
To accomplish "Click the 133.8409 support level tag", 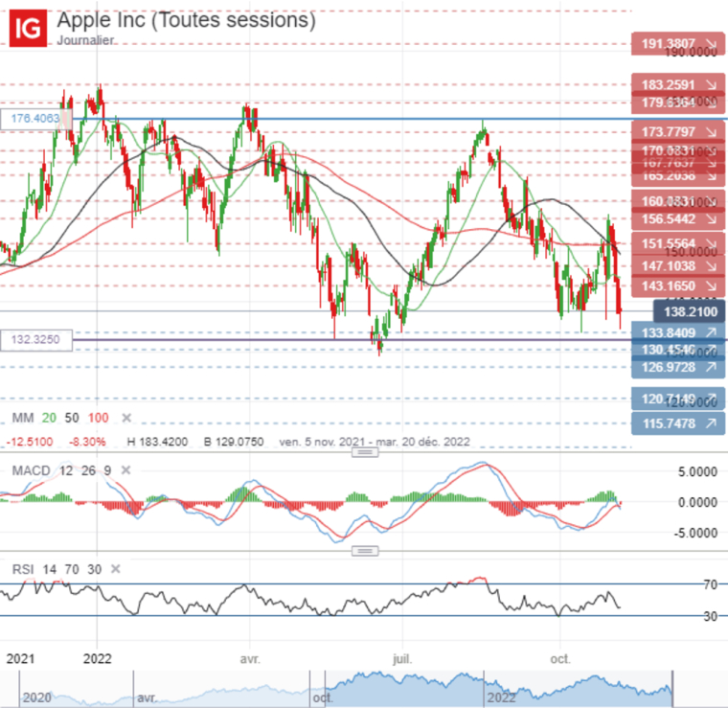I will [678, 332].
